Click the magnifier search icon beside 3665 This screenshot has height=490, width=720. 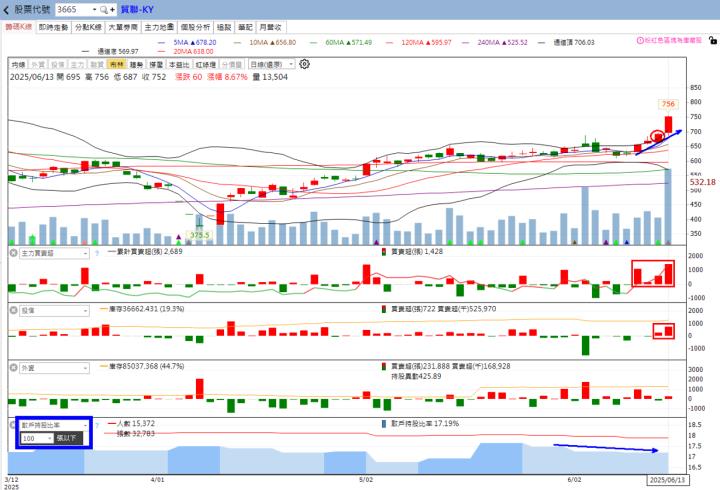[103, 10]
